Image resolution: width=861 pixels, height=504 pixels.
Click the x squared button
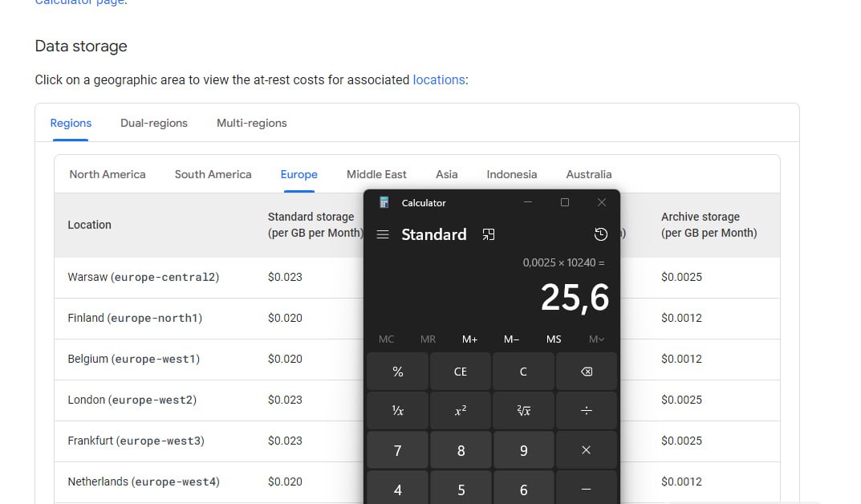click(460, 411)
